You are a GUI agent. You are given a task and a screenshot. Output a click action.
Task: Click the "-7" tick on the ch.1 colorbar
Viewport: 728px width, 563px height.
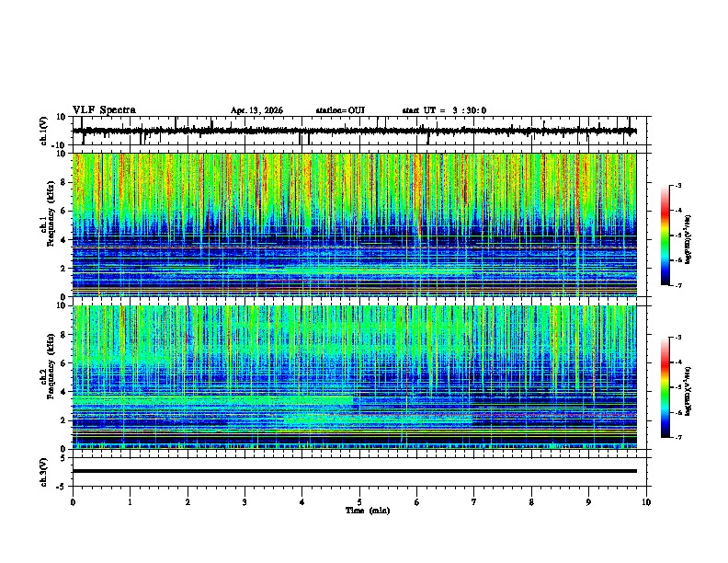tap(678, 285)
